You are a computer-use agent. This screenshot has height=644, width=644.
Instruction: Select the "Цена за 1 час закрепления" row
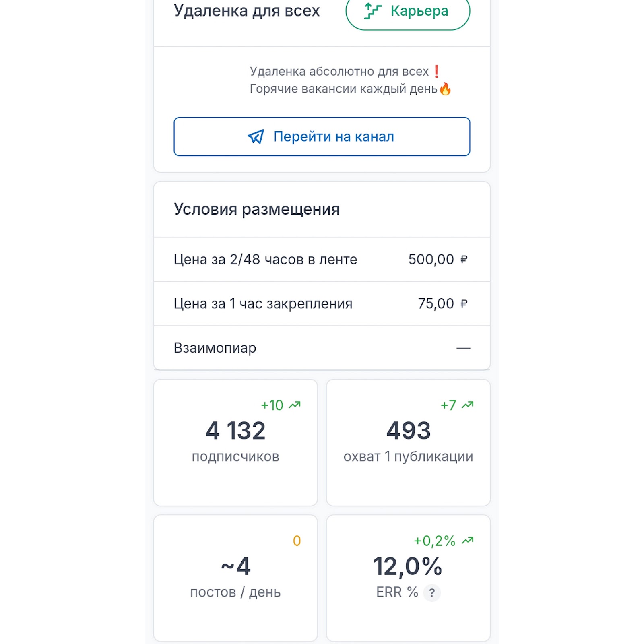322,303
